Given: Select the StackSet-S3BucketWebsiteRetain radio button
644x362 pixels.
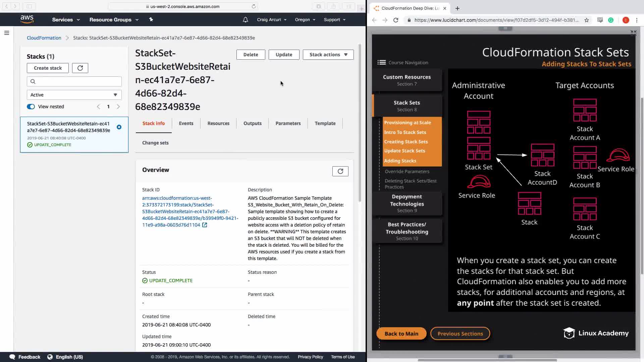Looking at the screenshot, I should (119, 127).
